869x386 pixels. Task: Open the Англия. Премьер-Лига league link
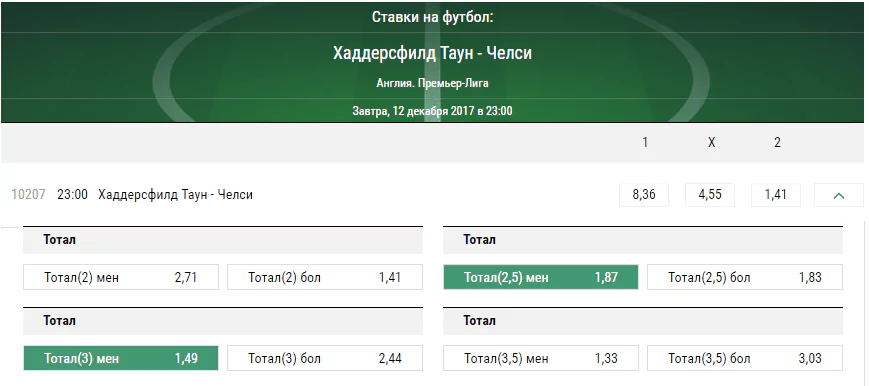[432, 84]
